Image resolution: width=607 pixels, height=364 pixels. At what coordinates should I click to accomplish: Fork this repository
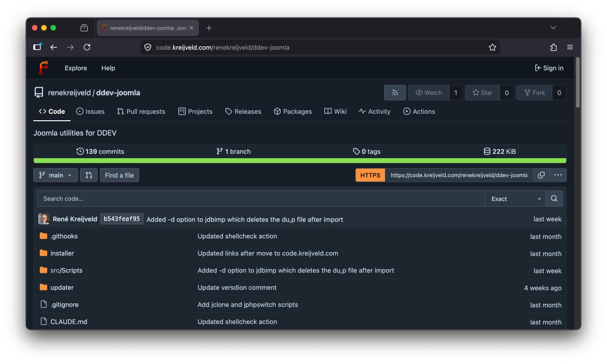coord(534,93)
